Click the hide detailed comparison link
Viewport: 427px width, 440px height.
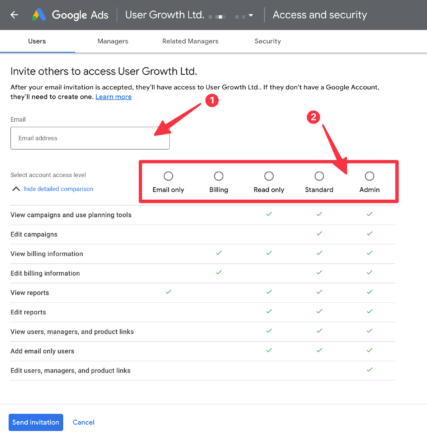point(59,189)
